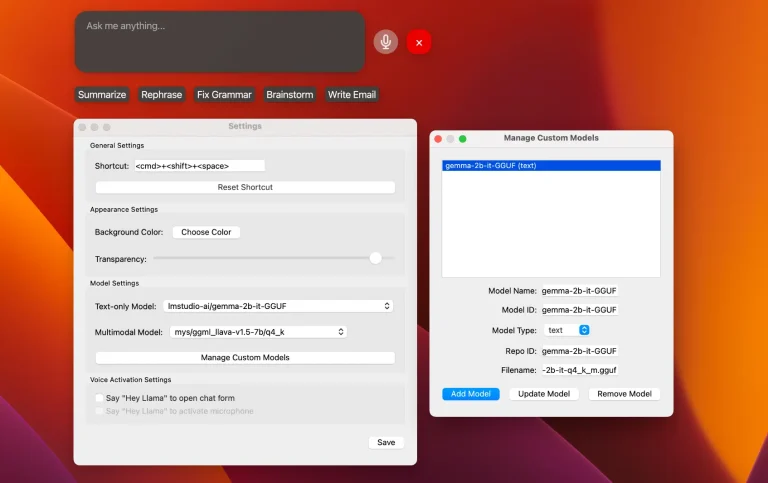Select the Rephrase quick action
The image size is (768, 483).
pyautogui.click(x=161, y=95)
